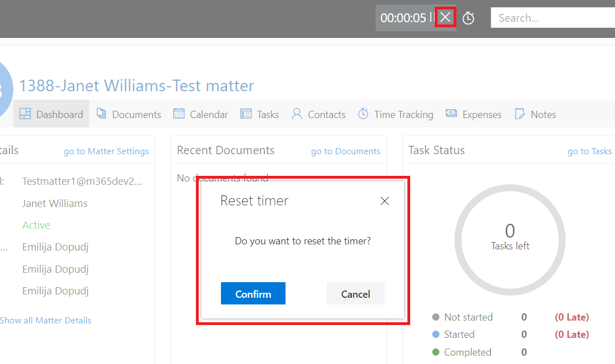The height and width of the screenshot is (364, 615).
Task: Click the running timer display 00:00:05
Action: (403, 18)
